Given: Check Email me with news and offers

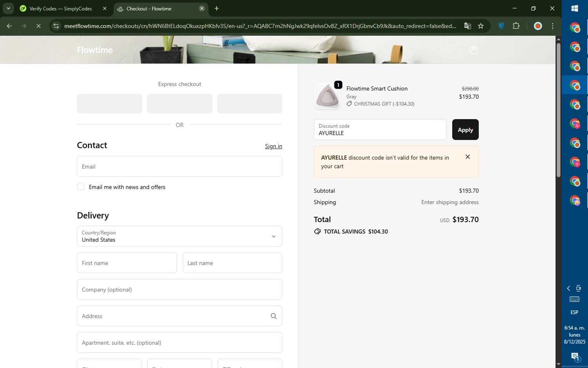Looking at the screenshot, I should click(x=81, y=187).
